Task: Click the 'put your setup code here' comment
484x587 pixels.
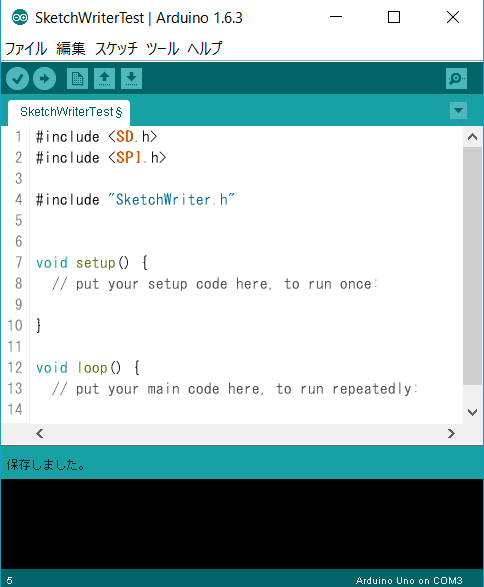Action: (x=214, y=284)
